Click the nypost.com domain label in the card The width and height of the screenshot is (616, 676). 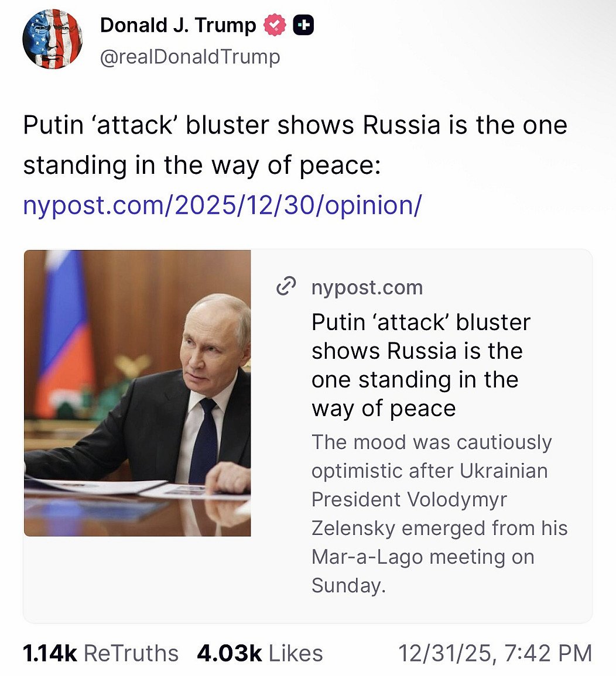(367, 287)
